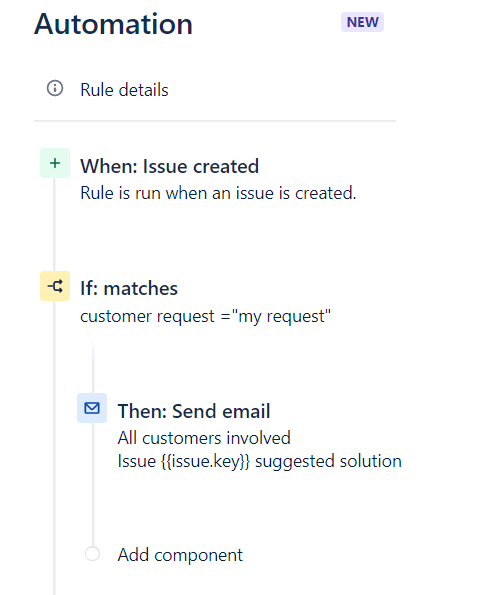Select the blue envelope Send email icon
The width and height of the screenshot is (502, 595).
(92, 408)
